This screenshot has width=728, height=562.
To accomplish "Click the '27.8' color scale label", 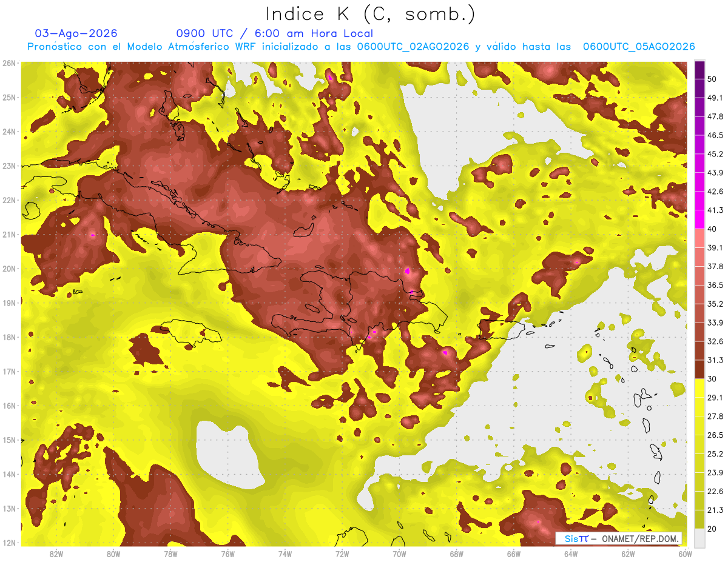I will [715, 416].
